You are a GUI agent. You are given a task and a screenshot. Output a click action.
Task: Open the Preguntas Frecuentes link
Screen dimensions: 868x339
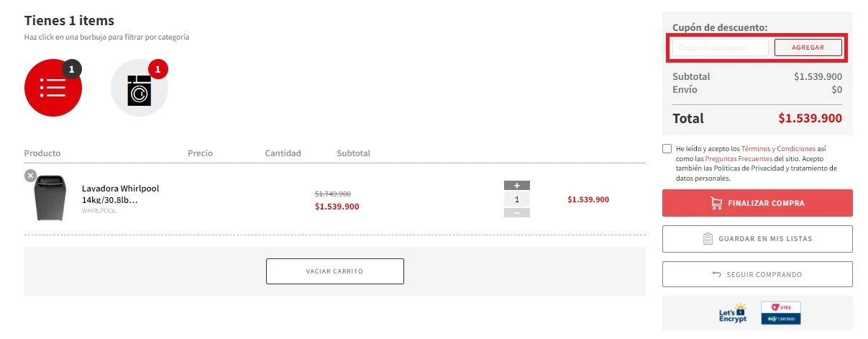pyautogui.click(x=739, y=158)
